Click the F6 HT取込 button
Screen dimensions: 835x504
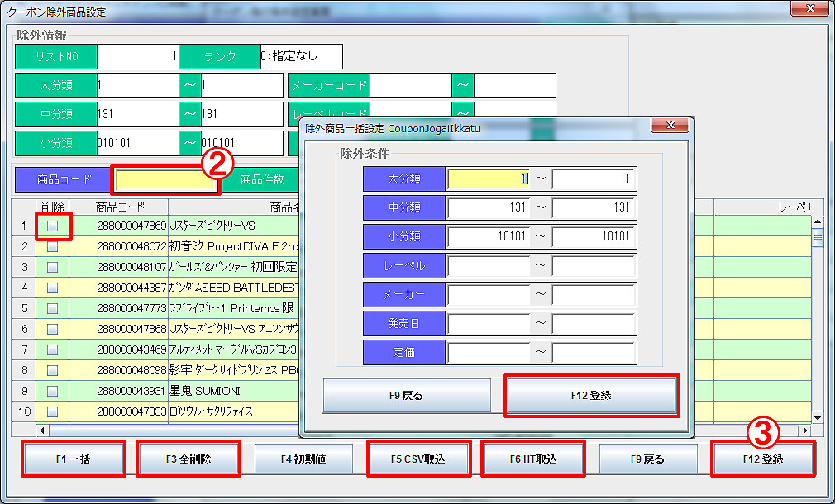click(x=533, y=459)
